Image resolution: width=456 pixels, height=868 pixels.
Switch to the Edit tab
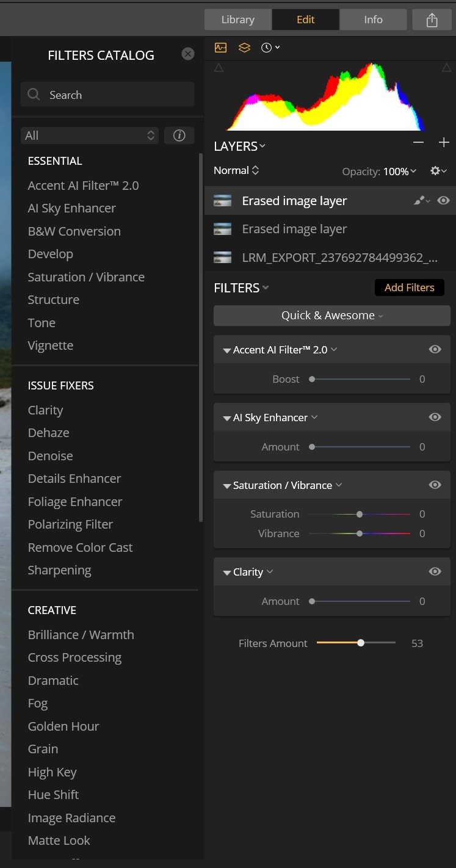tap(306, 20)
